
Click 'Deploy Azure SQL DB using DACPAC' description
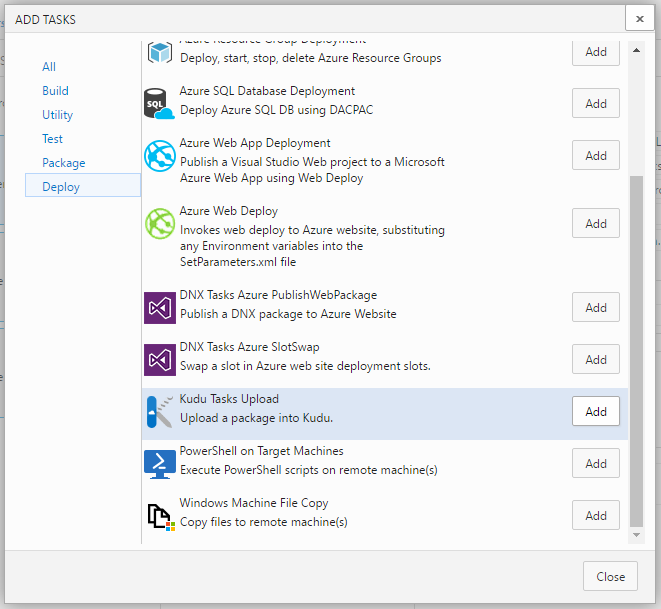[x=277, y=110]
